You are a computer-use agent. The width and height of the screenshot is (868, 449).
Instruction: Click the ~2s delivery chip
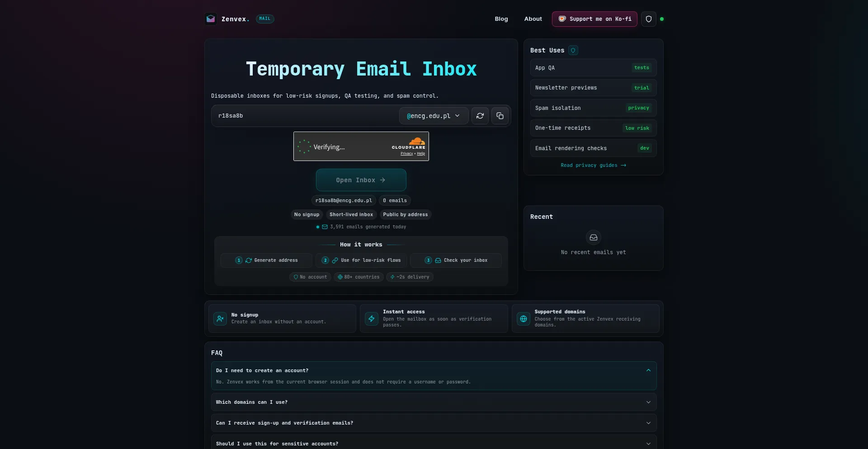click(x=410, y=277)
